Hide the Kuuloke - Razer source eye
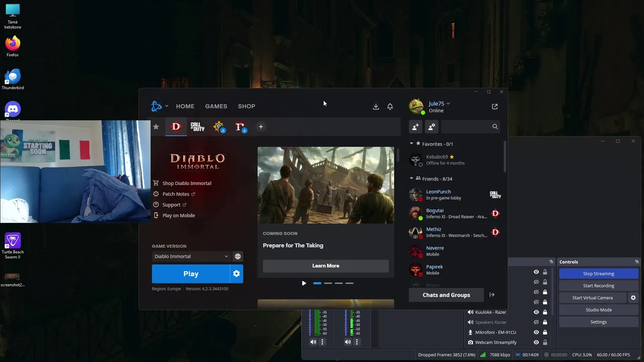 [536, 312]
